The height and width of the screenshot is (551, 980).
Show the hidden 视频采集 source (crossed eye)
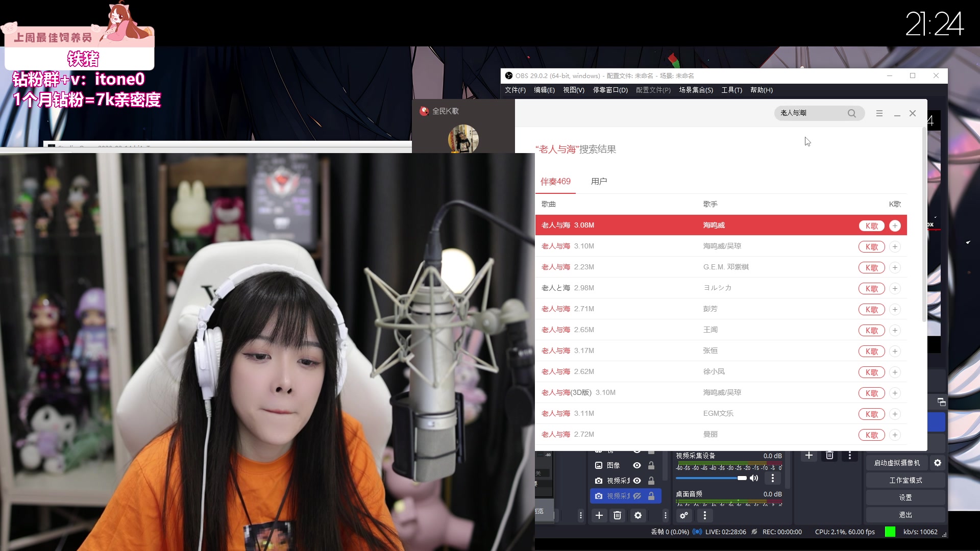point(638,495)
